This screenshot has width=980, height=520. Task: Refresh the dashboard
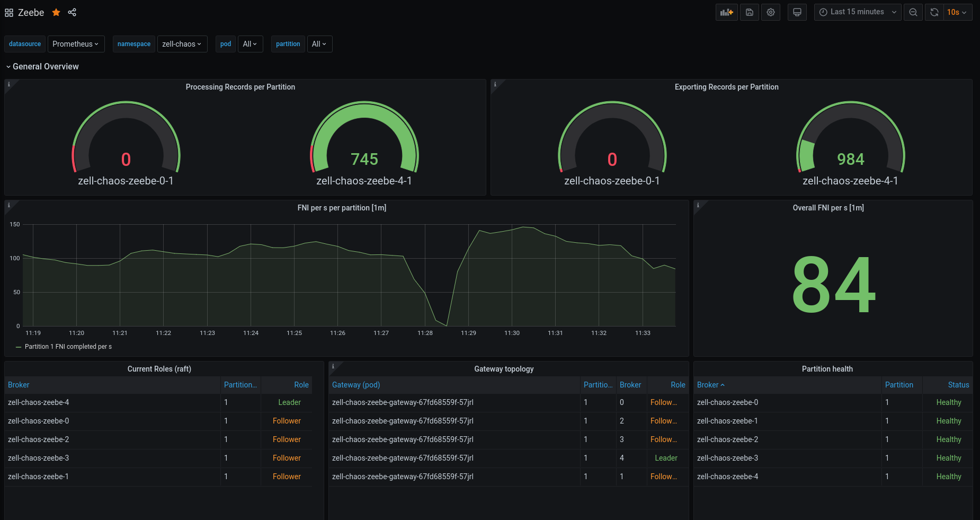coord(934,12)
